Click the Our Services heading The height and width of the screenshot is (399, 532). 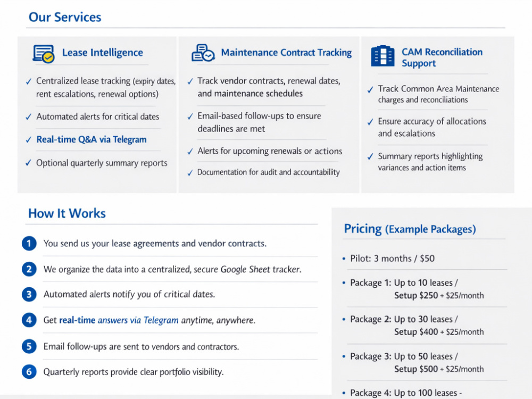(65, 17)
